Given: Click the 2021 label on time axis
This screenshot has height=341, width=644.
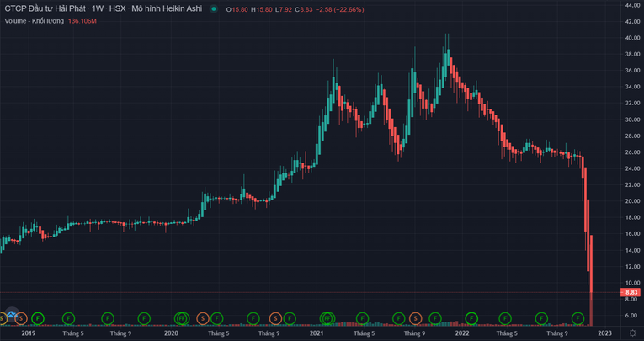Looking at the screenshot, I should [317, 333].
